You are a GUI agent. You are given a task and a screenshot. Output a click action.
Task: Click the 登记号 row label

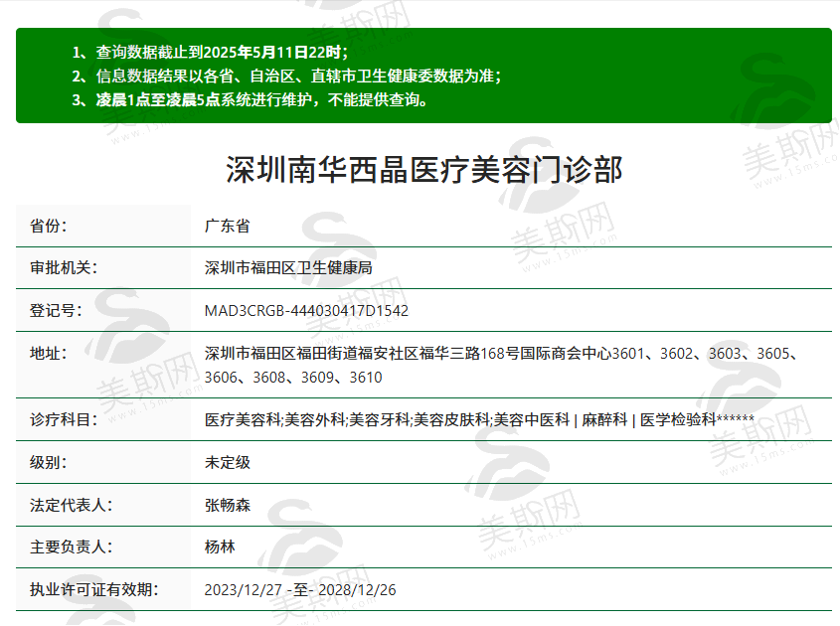point(56,311)
